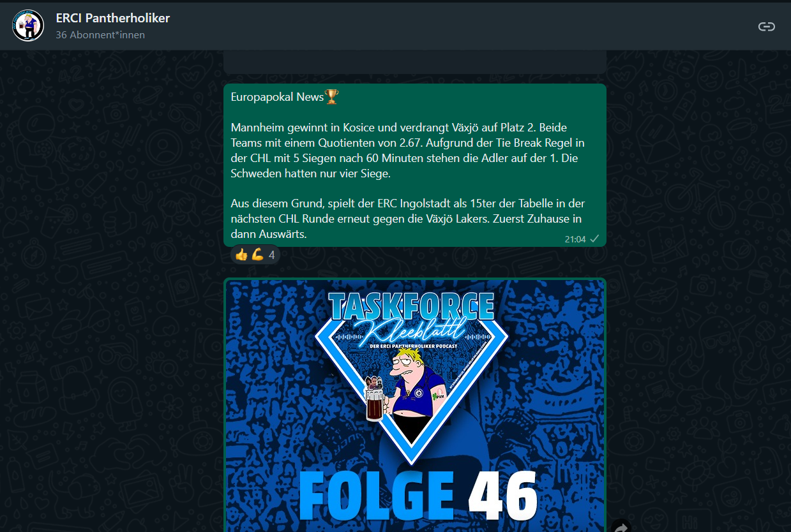Image resolution: width=791 pixels, height=532 pixels.
Task: Copy the channel link using the chain icon
Action: 766,26
